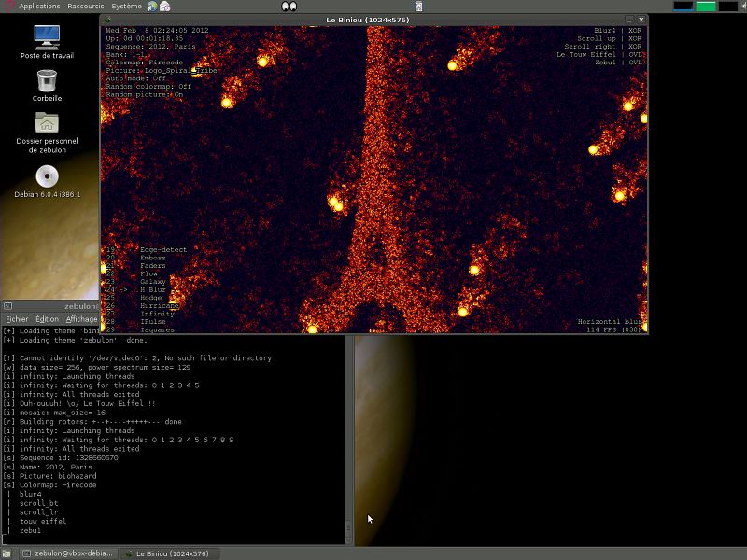Open Fichier menu in terminal window
Viewport: 747px width, 560px height.
(17, 319)
